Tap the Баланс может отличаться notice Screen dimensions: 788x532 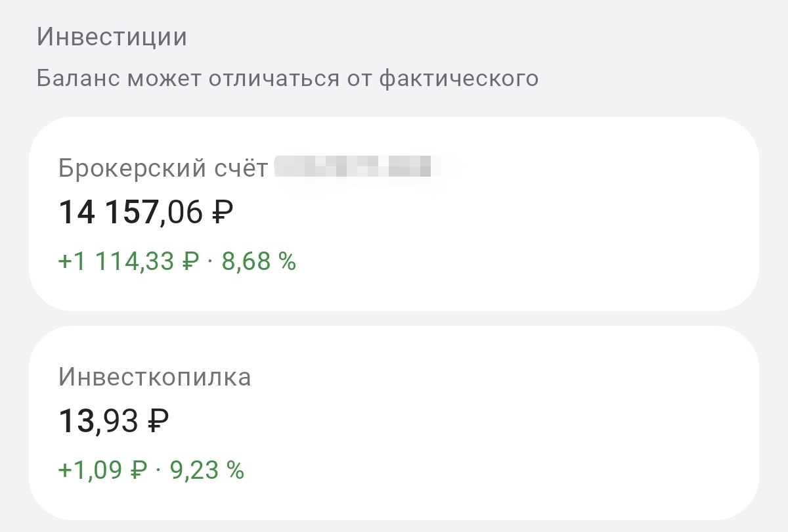pyautogui.click(x=286, y=78)
